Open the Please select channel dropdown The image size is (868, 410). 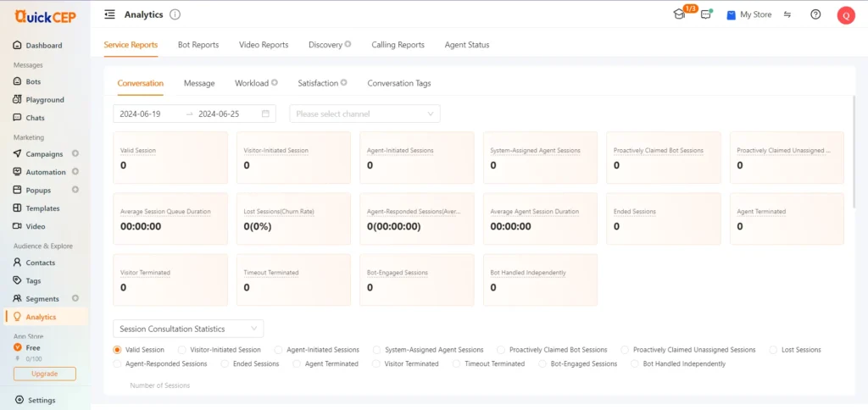coord(364,114)
